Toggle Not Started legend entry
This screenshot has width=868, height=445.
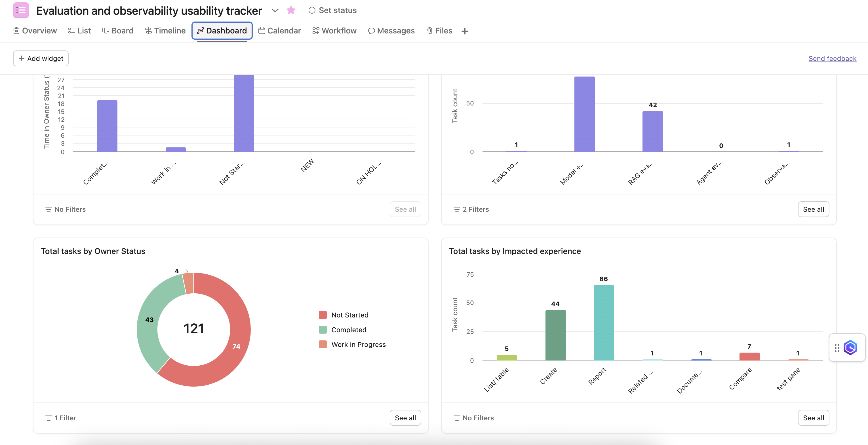point(349,315)
